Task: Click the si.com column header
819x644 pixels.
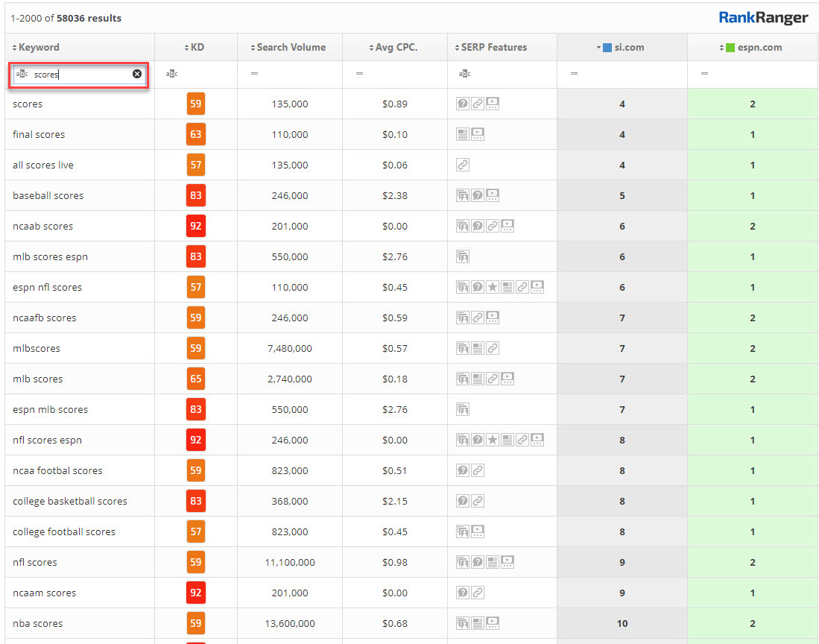Action: coord(629,47)
